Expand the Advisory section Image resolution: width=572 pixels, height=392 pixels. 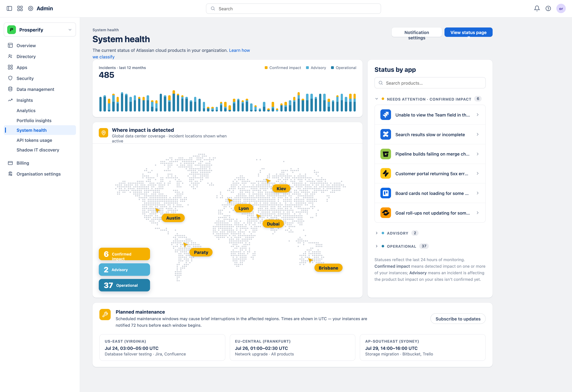376,233
